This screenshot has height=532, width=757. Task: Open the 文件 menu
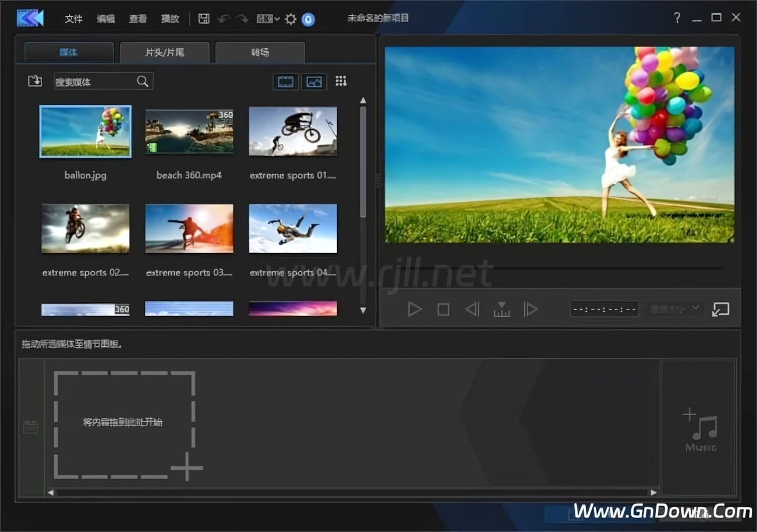(73, 19)
